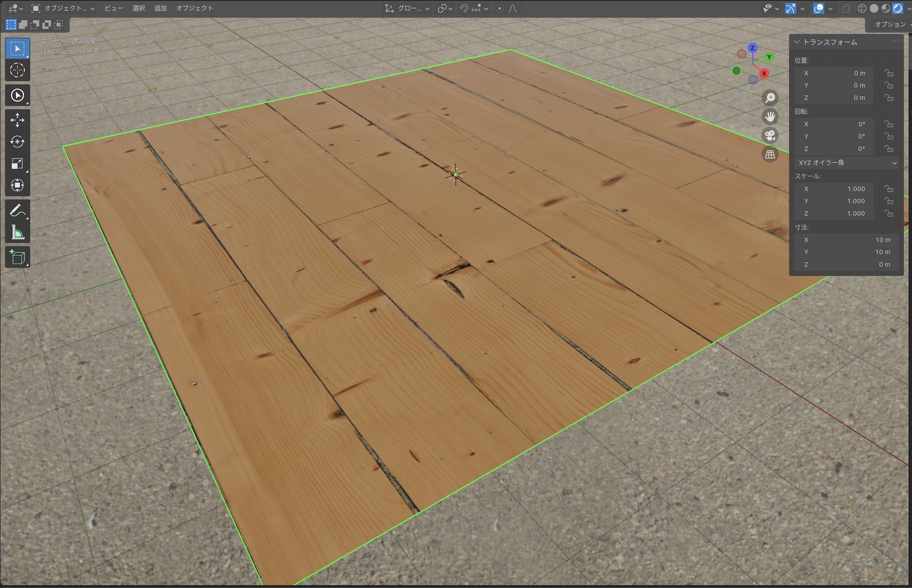The width and height of the screenshot is (912, 588).
Task: Select the Move tool
Action: click(x=17, y=120)
